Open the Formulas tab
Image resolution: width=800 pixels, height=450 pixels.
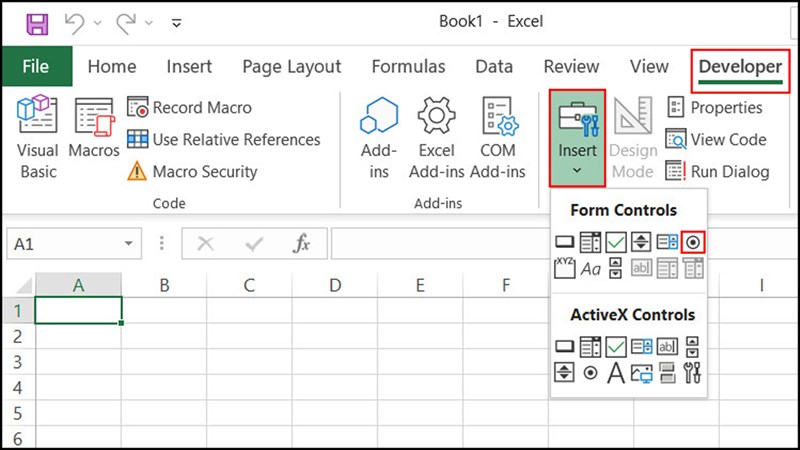[408, 66]
